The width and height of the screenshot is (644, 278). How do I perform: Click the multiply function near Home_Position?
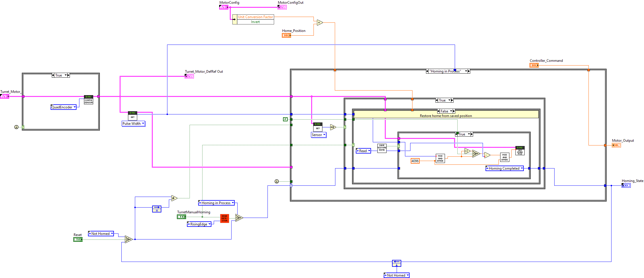coord(320,22)
